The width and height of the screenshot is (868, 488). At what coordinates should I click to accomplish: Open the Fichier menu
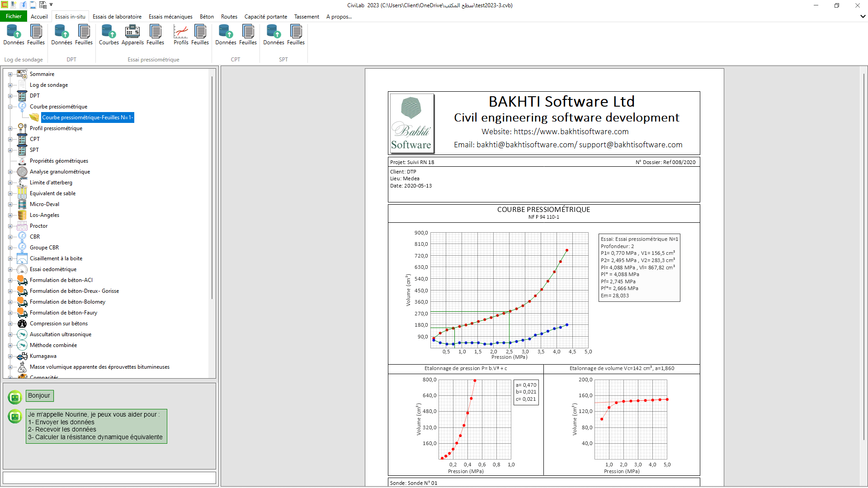click(14, 16)
